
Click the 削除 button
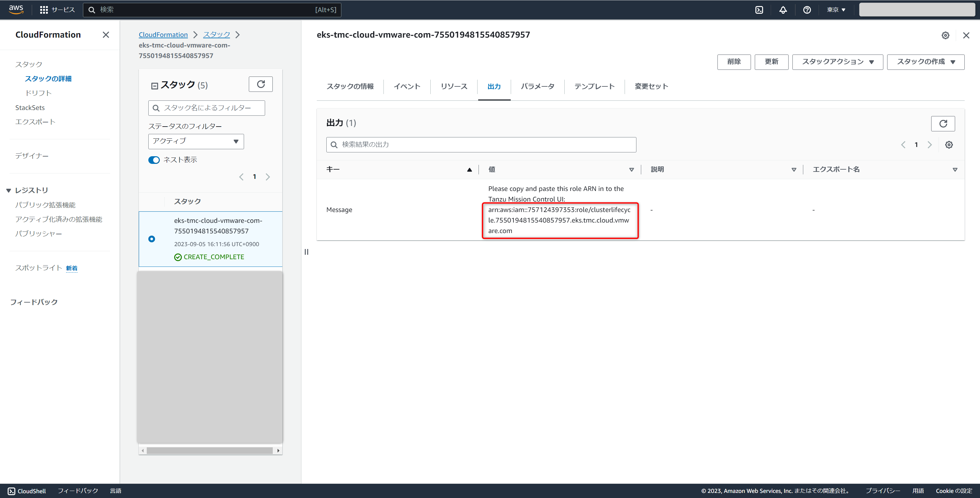(733, 62)
